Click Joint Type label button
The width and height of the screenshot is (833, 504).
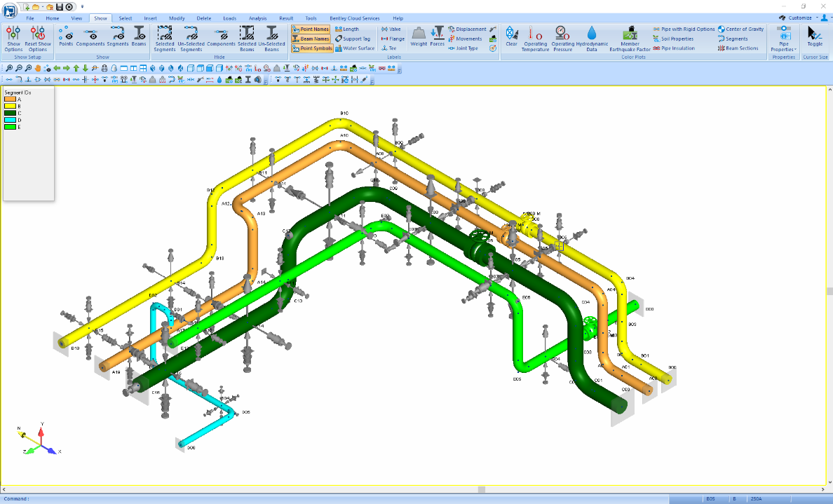pos(463,48)
